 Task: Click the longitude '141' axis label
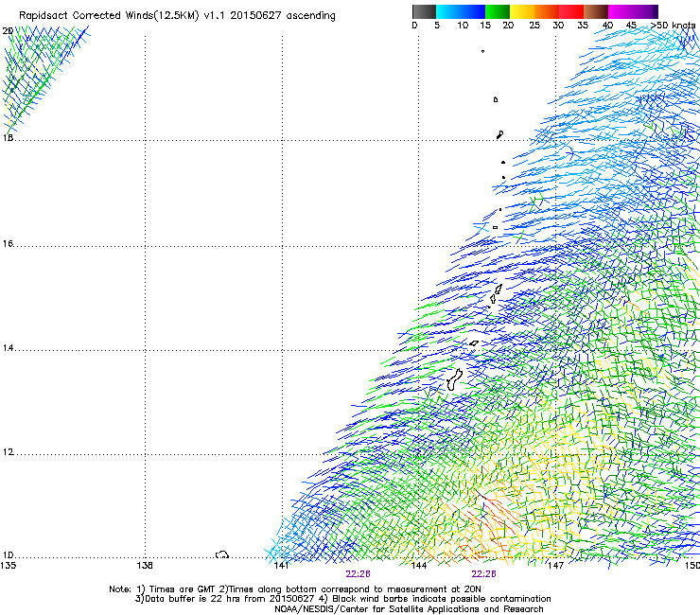[281, 566]
